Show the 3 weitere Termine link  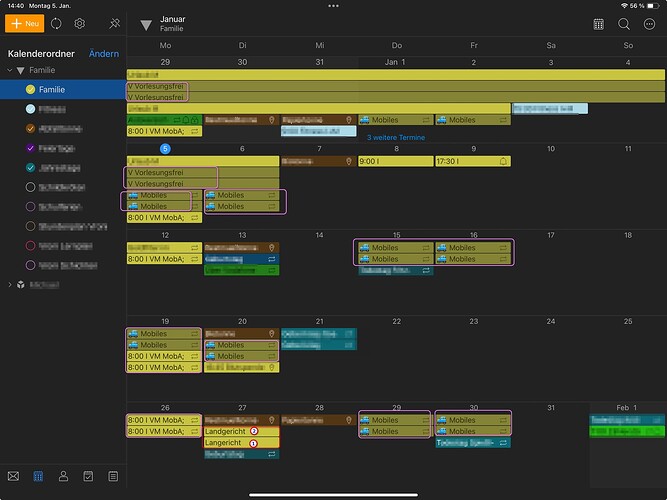[397, 137]
